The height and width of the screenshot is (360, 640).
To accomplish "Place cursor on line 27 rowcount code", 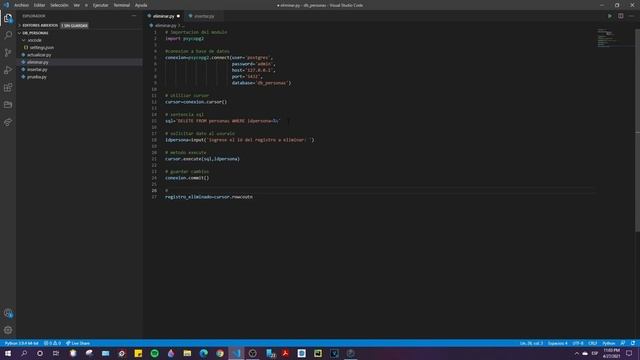I will click(209, 197).
